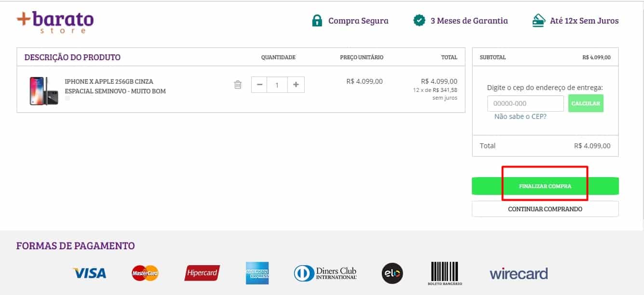Open the iPhone X product thumbnail
644x295 pixels.
(44, 91)
